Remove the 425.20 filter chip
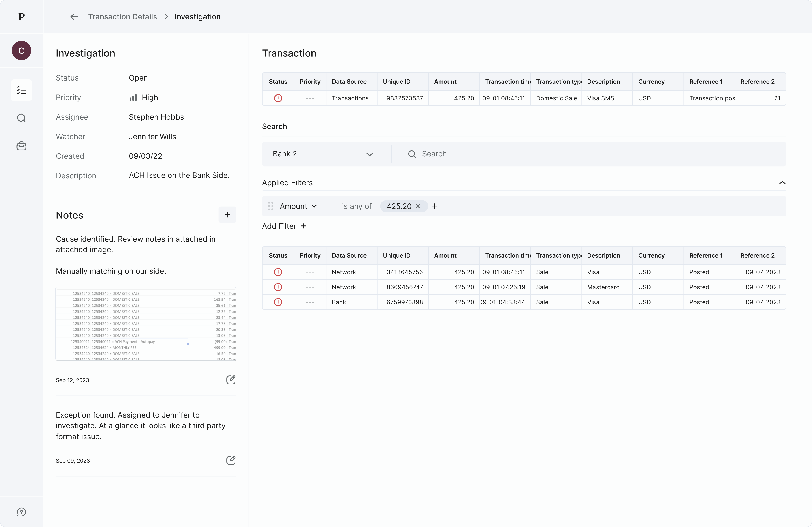The image size is (812, 527). pyautogui.click(x=418, y=206)
